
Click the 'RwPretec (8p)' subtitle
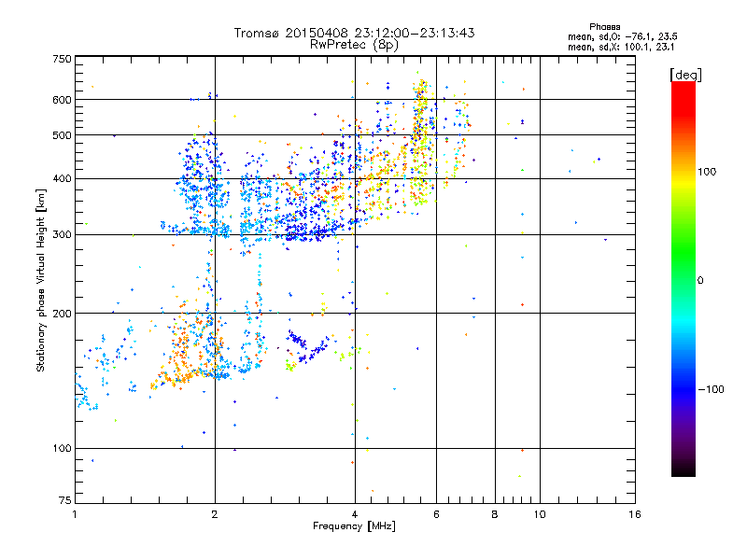coord(354,45)
